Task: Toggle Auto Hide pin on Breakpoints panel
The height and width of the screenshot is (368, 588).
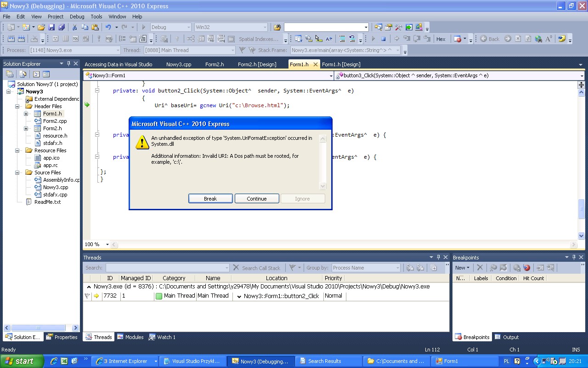Action: coord(574,257)
